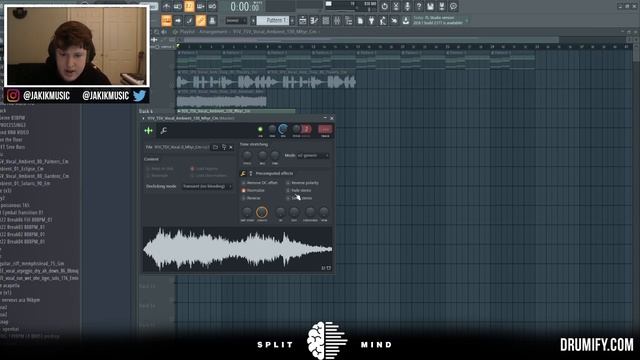The height and width of the screenshot is (360, 640).
Task: Click the X icon to clear sample file
Action: point(231,147)
